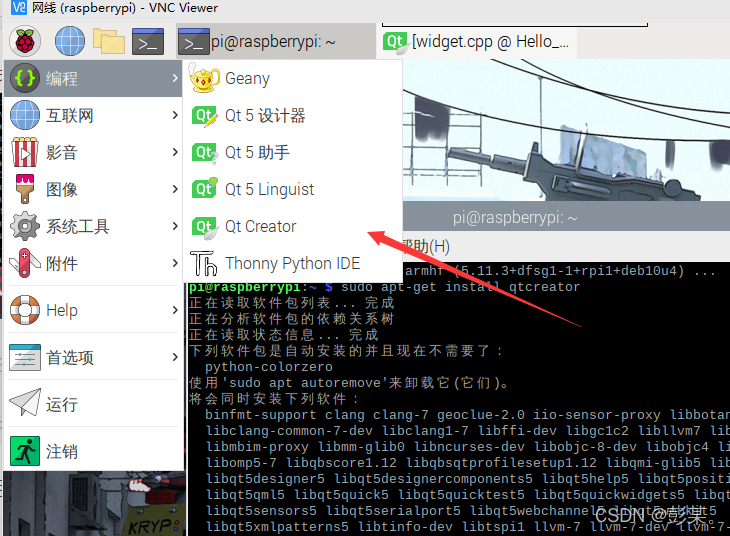Expand the 附件 submenu arrow
Screen dimensions: 730x536
coord(175,263)
